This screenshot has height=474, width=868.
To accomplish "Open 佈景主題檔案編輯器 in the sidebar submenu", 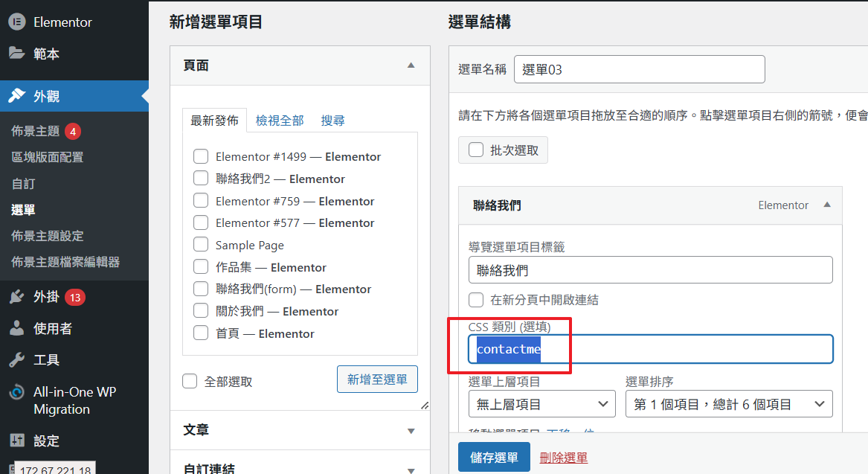I will [65, 262].
